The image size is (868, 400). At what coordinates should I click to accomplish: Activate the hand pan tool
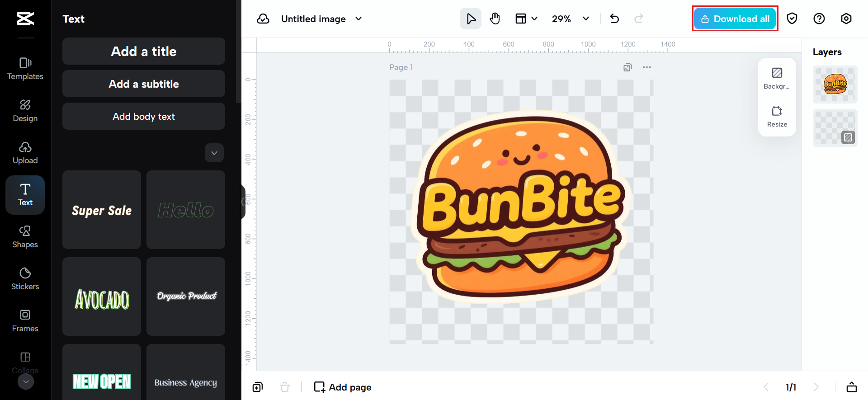[495, 19]
